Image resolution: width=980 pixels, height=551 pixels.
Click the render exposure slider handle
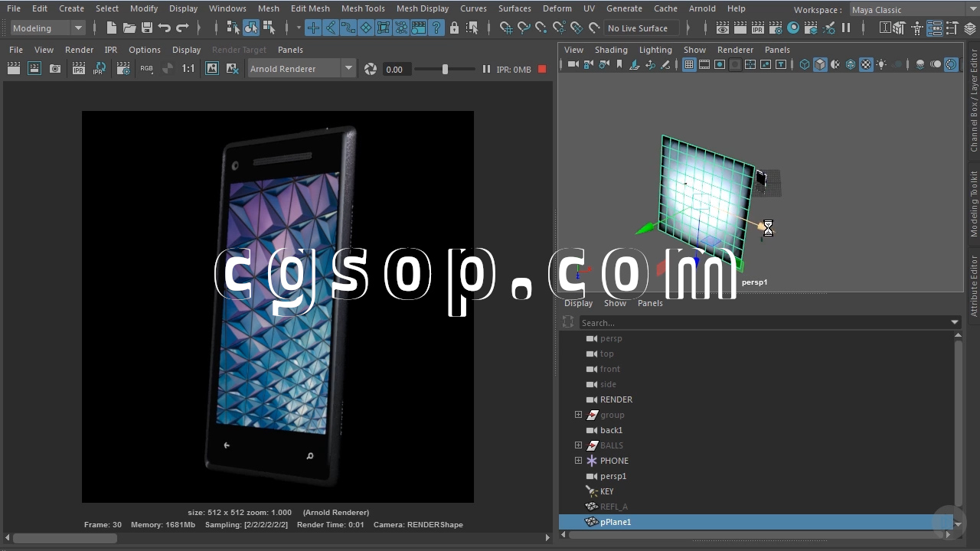[445, 69]
